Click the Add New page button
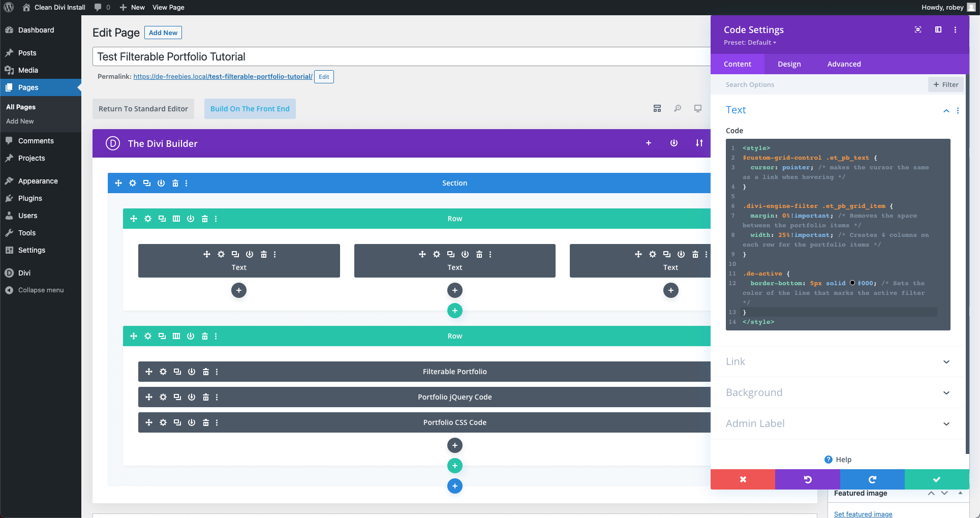980x518 pixels. [163, 33]
